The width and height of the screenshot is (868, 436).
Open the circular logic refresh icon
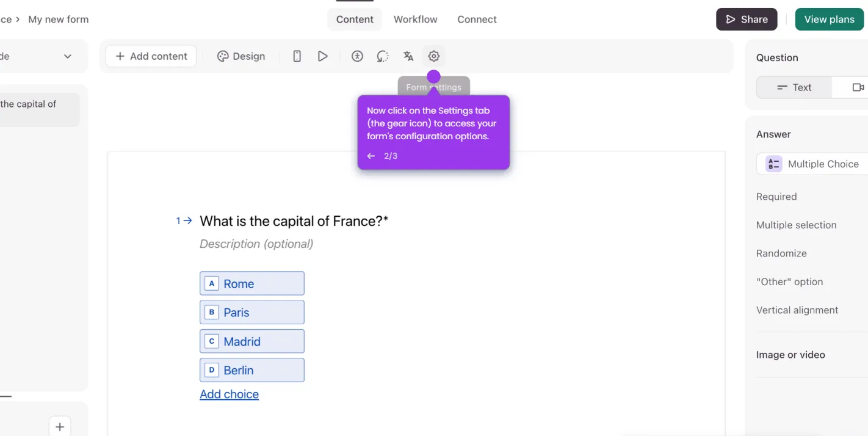pyautogui.click(x=383, y=56)
